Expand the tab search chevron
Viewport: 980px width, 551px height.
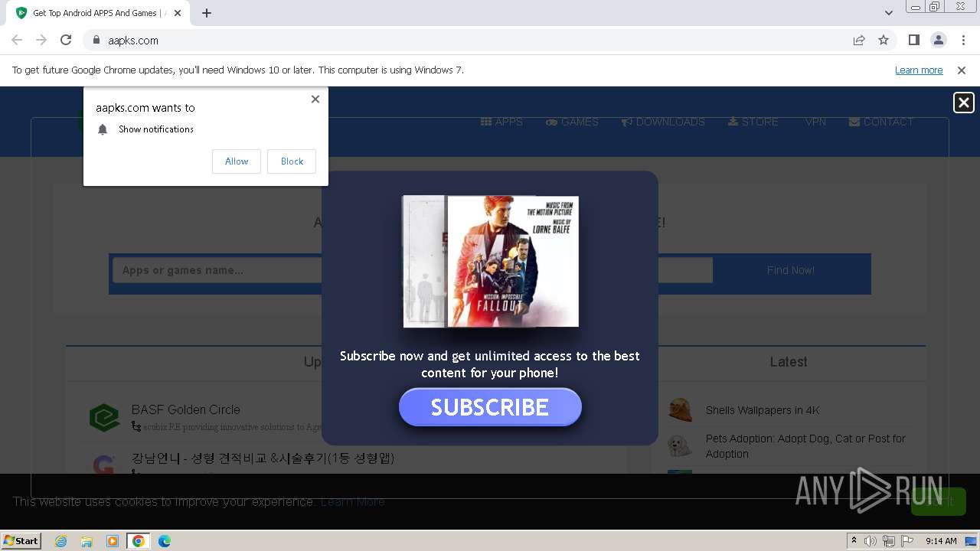[x=889, y=13]
